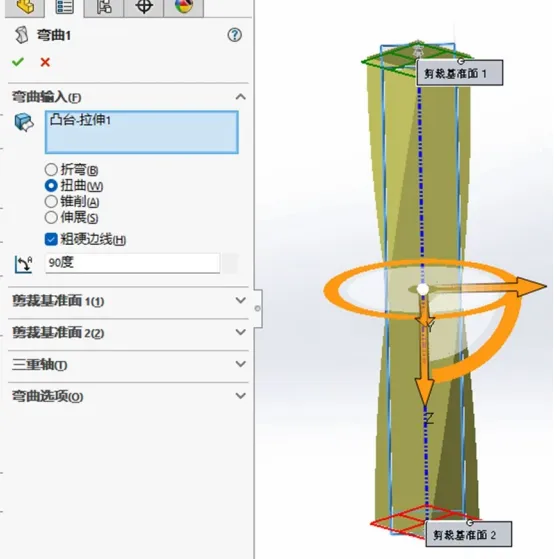Select the 折弯 bending radio option

[51, 169]
